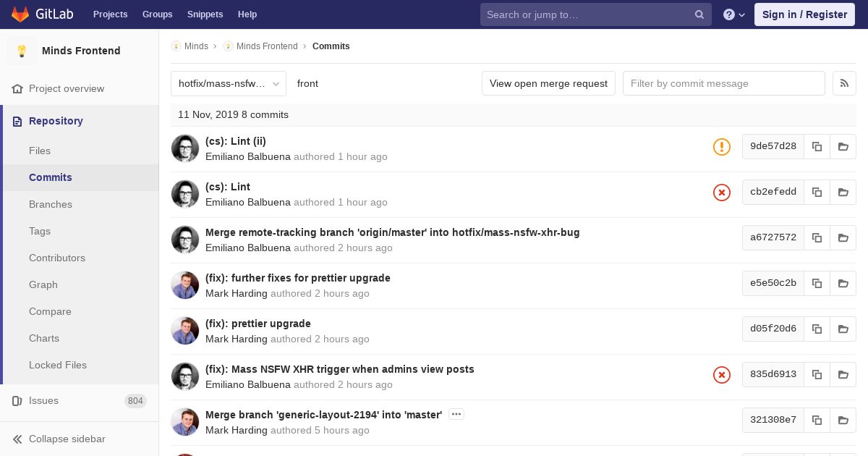Copy commit SHA 321308e7
Screen dimensions: 868x456
coord(817,420)
